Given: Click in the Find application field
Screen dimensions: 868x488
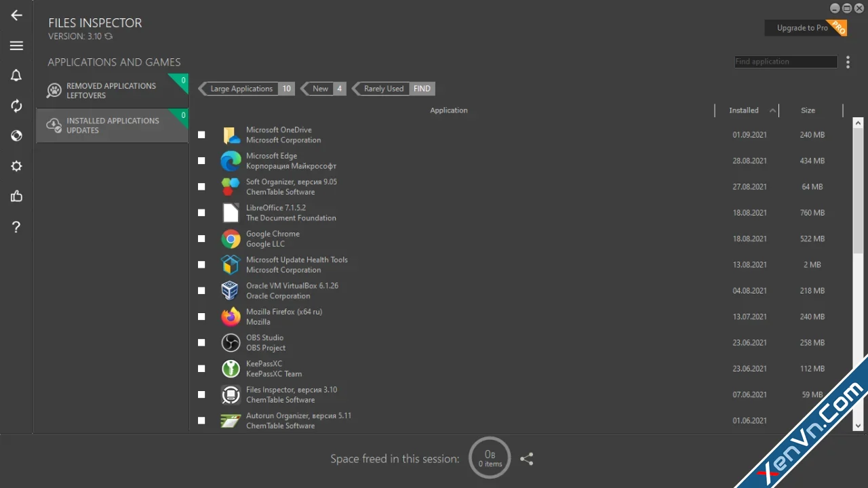Looking at the screenshot, I should pyautogui.click(x=786, y=62).
